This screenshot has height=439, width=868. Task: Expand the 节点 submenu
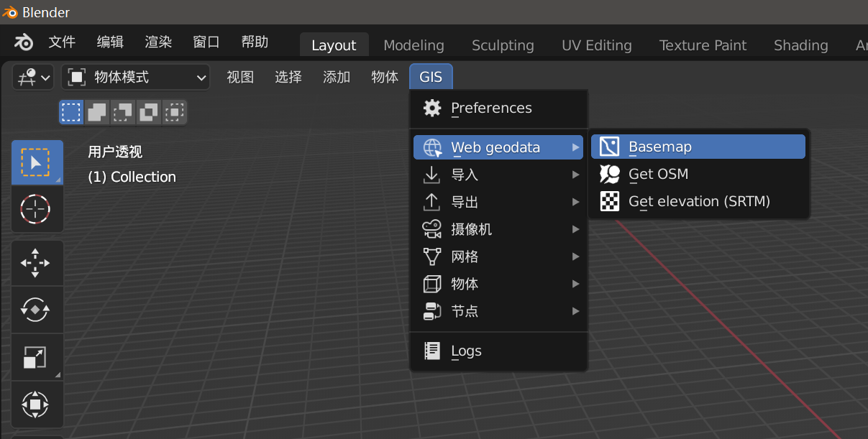(498, 311)
